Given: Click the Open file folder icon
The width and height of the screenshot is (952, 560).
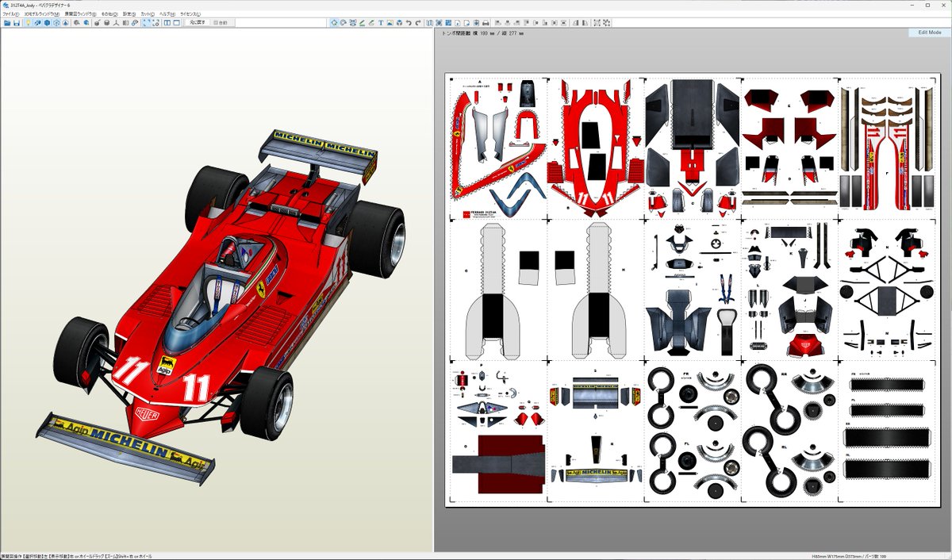Looking at the screenshot, I should (7, 22).
